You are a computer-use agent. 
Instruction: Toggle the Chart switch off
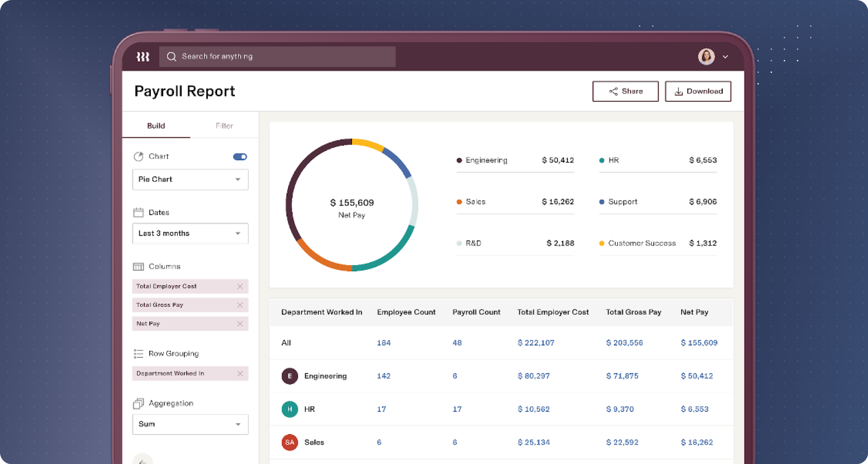(240, 157)
